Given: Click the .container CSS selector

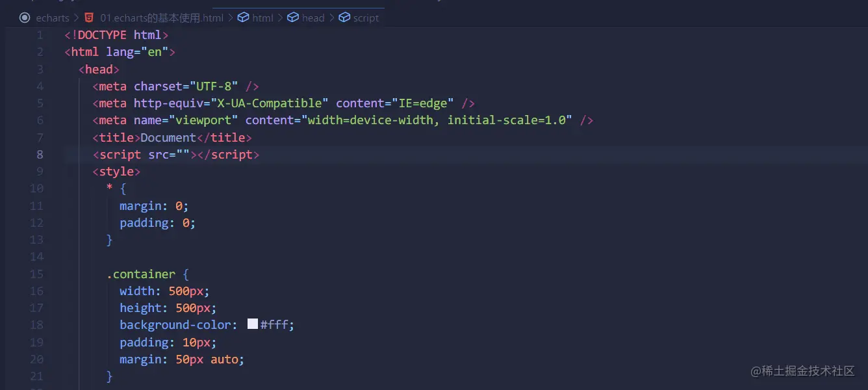Looking at the screenshot, I should click(141, 274).
